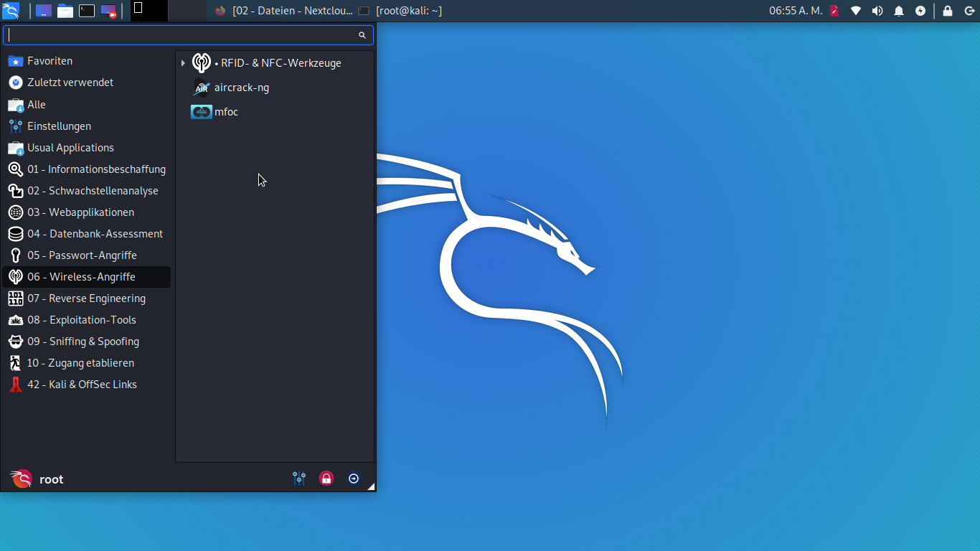This screenshot has height=551, width=980.
Task: Open 09 - Sniffing & Spoofing category
Action: click(x=87, y=342)
